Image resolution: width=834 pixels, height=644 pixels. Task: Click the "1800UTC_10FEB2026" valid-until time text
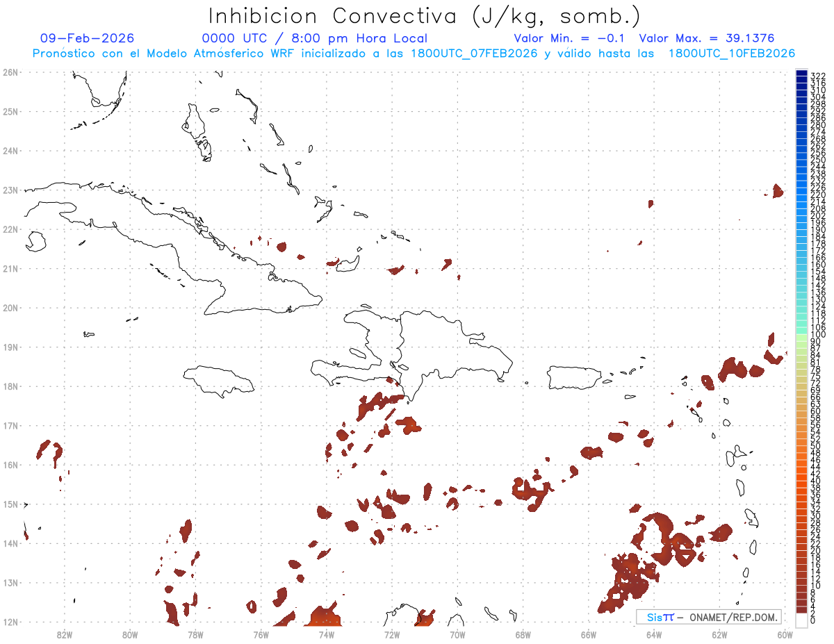coord(732,53)
